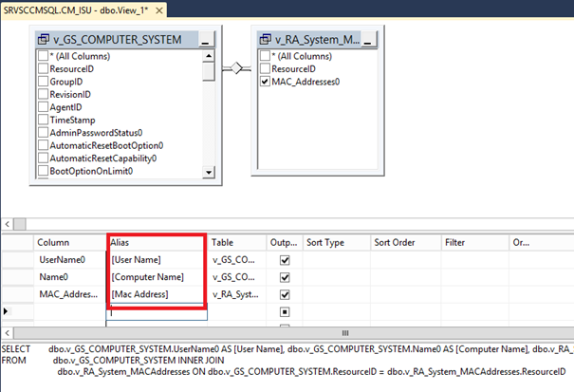Click the criteria grid horizontal scrollbar thumb
574x392 pixels.
click(345, 333)
